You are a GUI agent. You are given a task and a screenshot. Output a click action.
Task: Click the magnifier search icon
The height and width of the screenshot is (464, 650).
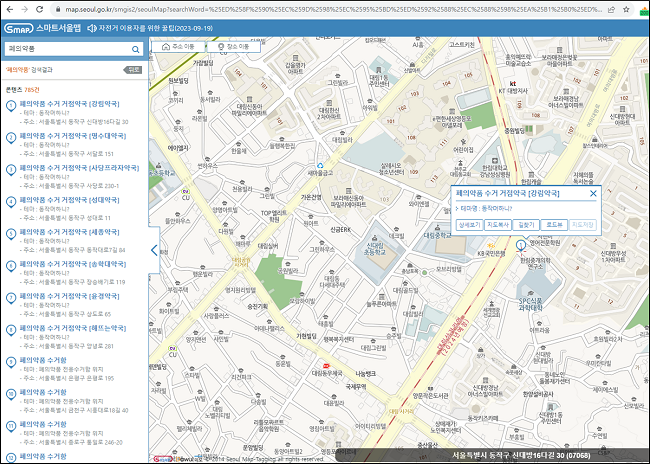(136, 49)
